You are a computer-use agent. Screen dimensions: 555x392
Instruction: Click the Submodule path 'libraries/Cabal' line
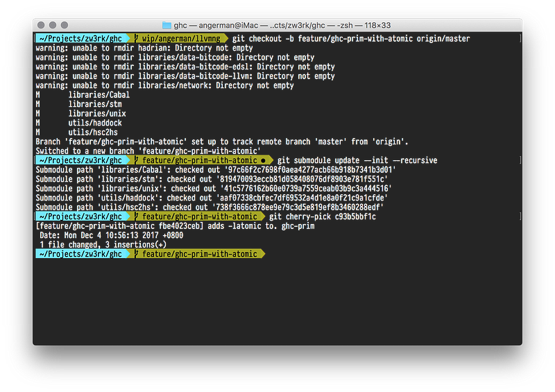click(x=216, y=169)
